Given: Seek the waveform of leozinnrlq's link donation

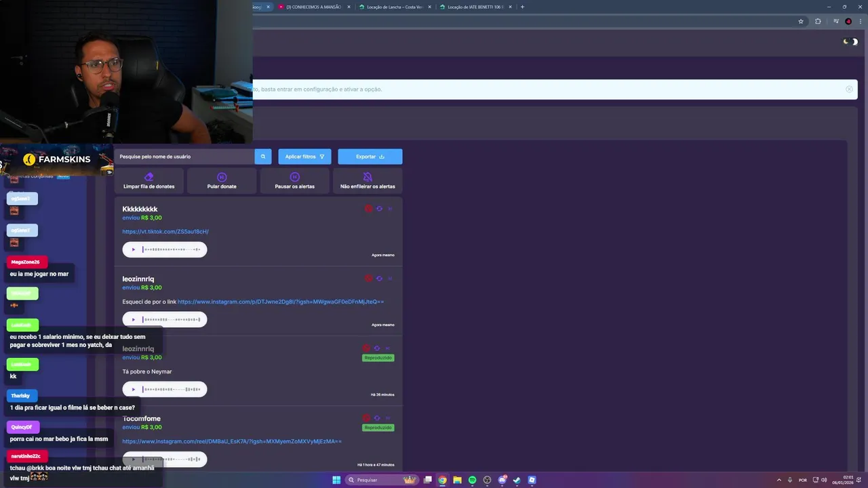Looking at the screenshot, I should [172, 319].
